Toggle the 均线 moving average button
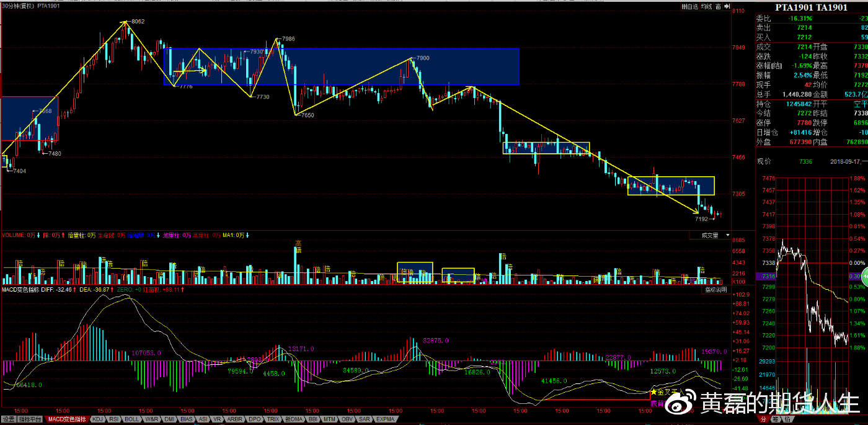 point(706,6)
